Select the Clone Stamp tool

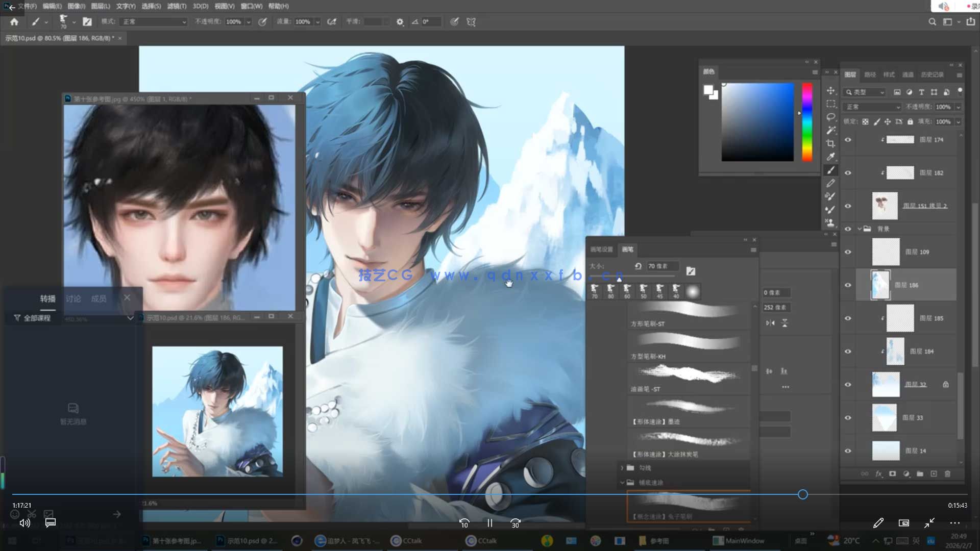coord(830,223)
